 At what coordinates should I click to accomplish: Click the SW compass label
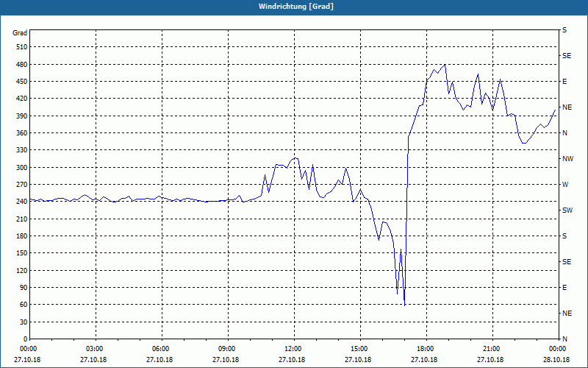point(567,210)
